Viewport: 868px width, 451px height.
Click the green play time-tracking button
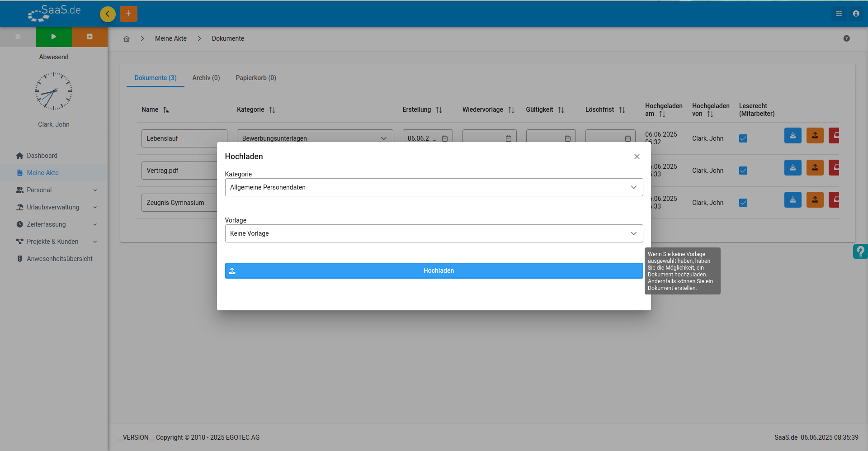tap(54, 37)
